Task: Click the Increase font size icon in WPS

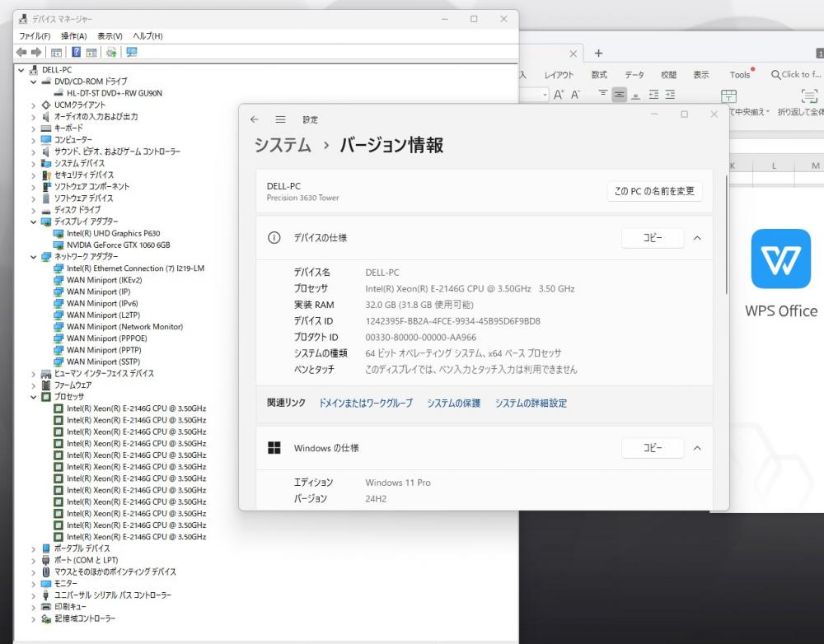Action: (559, 95)
